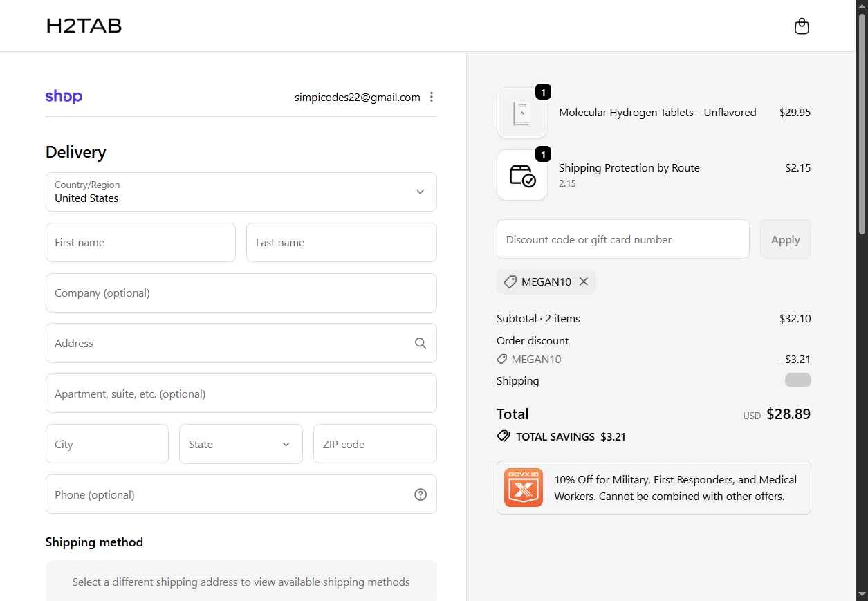Click the "Subtotal · 2 items" text
This screenshot has height=601, width=868.
coord(538,319)
